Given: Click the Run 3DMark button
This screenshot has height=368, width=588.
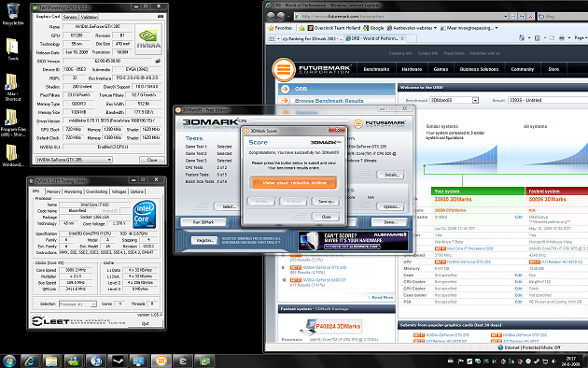Looking at the screenshot, I should click(203, 222).
